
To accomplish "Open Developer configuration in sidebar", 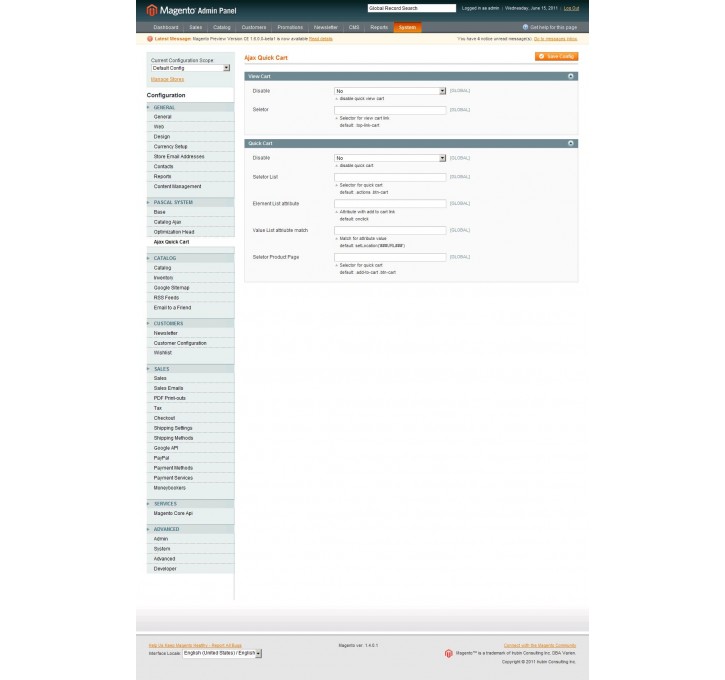I will point(190,569).
